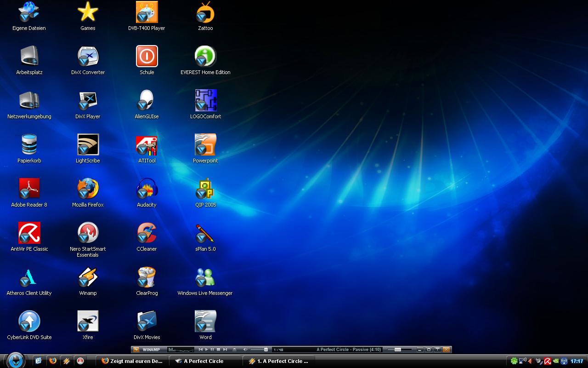
Task: Open the Alienware start button
Action: 15,360
